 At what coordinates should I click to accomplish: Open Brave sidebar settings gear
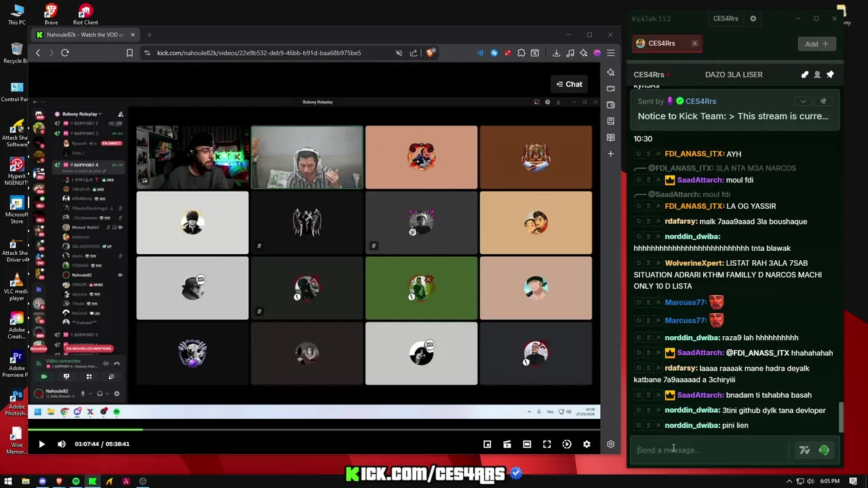610,444
